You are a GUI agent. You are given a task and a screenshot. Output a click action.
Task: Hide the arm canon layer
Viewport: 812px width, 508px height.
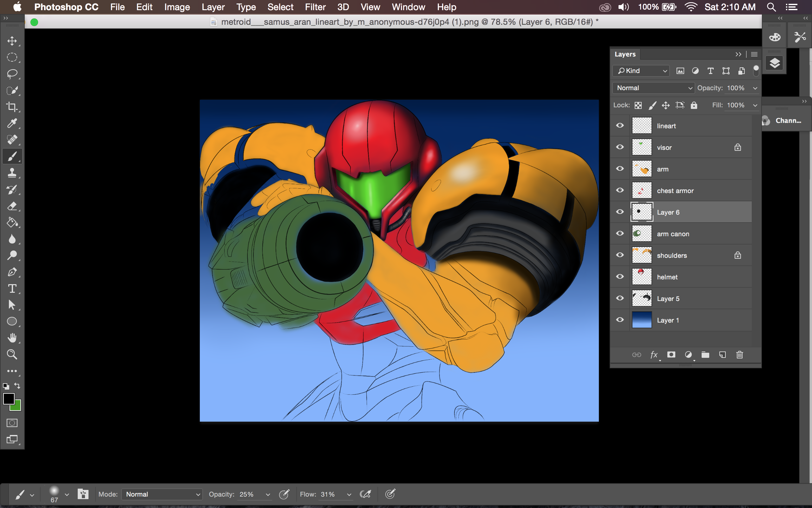(x=620, y=233)
